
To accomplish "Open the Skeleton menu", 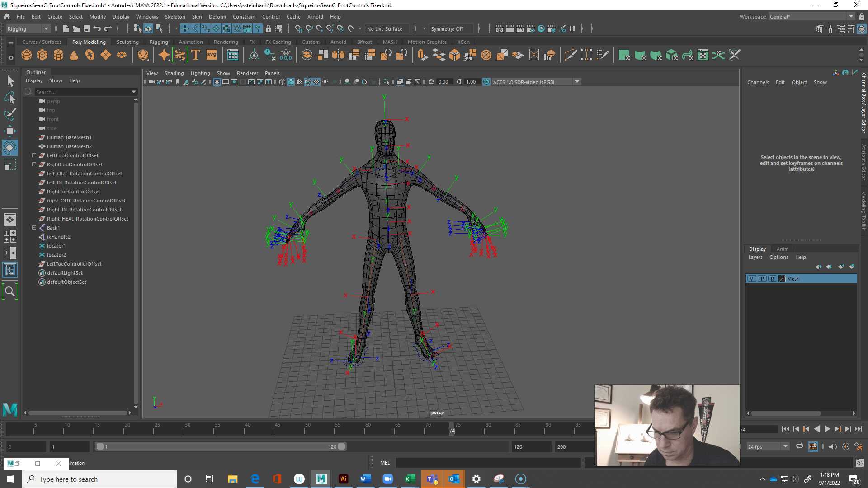I will coord(175,17).
